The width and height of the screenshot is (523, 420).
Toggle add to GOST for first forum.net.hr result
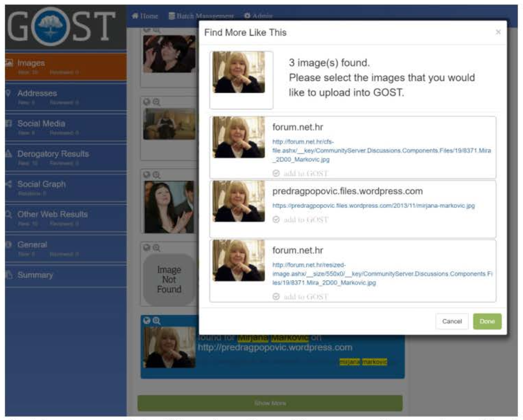tap(301, 173)
